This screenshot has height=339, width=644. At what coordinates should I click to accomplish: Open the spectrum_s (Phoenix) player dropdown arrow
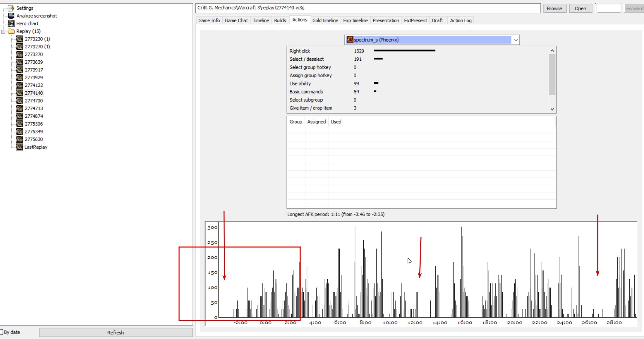(516, 40)
